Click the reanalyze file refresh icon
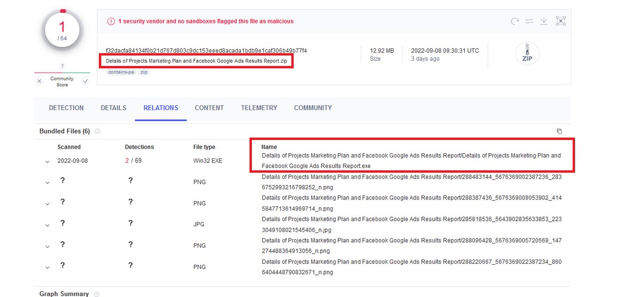The height and width of the screenshot is (297, 644). coord(515,21)
